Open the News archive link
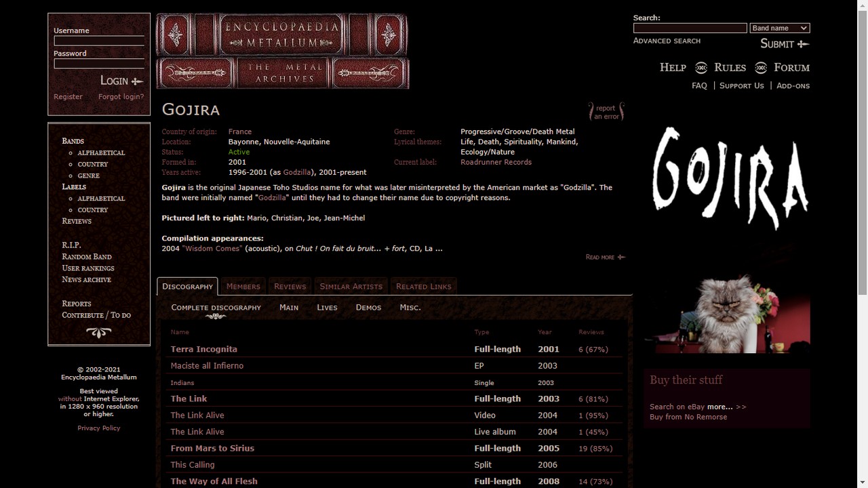Viewport: 868px width, 488px height. [x=86, y=280]
